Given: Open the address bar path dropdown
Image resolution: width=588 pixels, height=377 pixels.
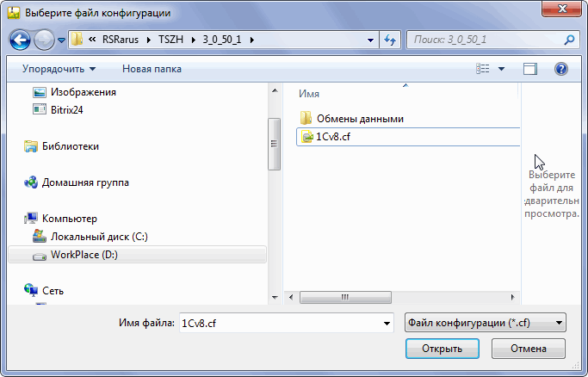Looking at the screenshot, I should [370, 40].
